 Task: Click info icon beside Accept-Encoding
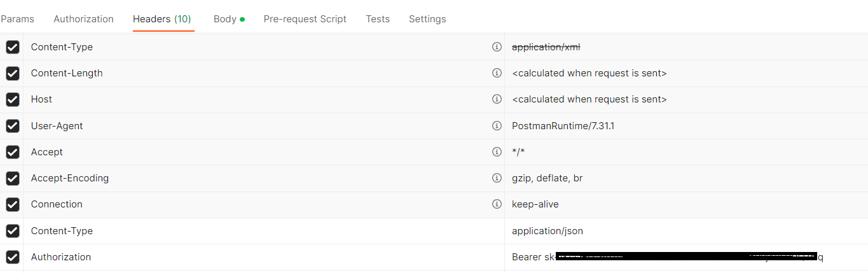pyautogui.click(x=497, y=178)
